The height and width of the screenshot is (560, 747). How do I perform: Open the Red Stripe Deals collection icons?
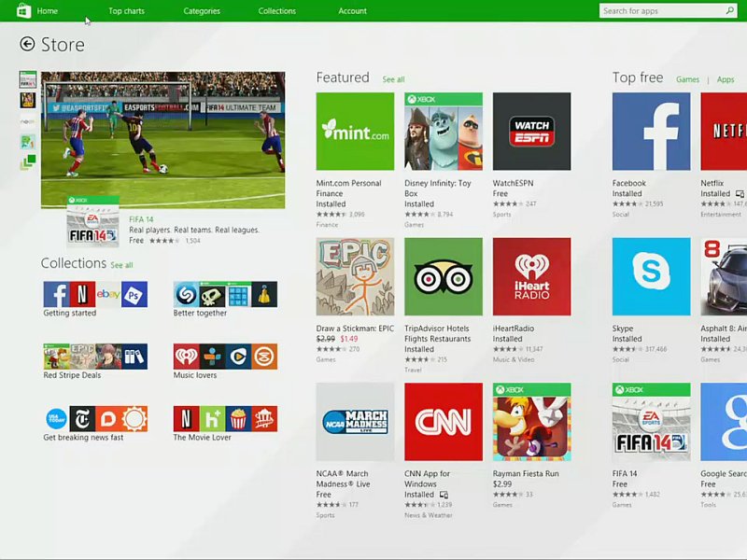[95, 357]
